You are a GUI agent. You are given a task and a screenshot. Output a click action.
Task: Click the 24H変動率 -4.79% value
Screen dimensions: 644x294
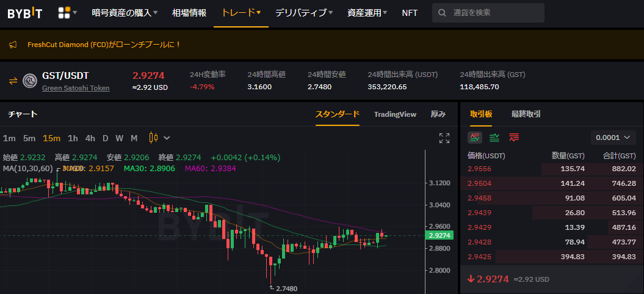pyautogui.click(x=201, y=87)
